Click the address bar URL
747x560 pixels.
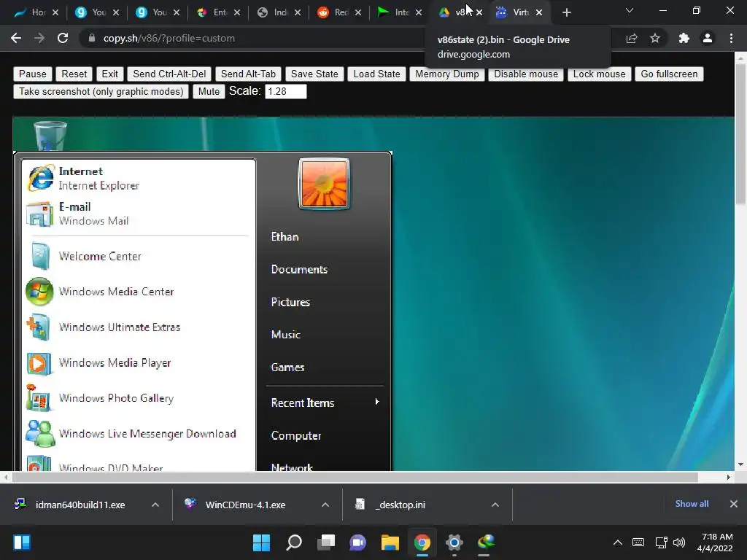coord(169,38)
